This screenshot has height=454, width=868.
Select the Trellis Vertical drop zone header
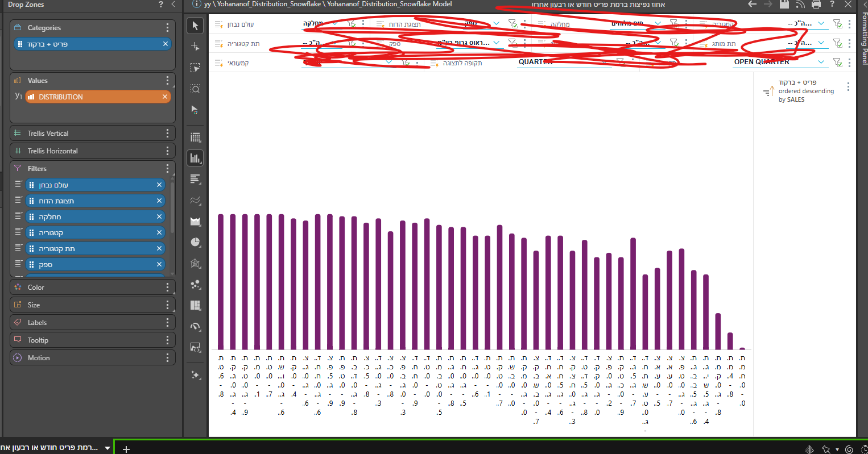(93, 133)
